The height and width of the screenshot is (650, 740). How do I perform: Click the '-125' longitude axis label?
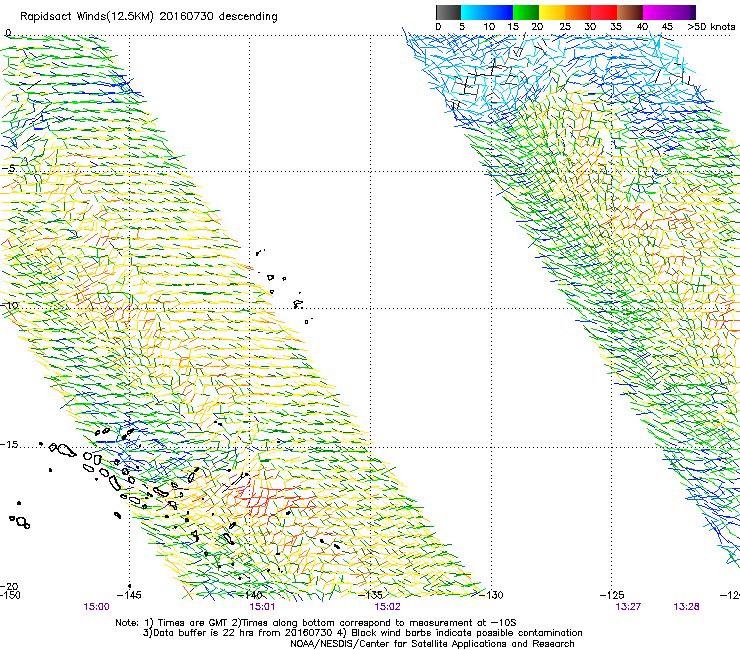612,595
